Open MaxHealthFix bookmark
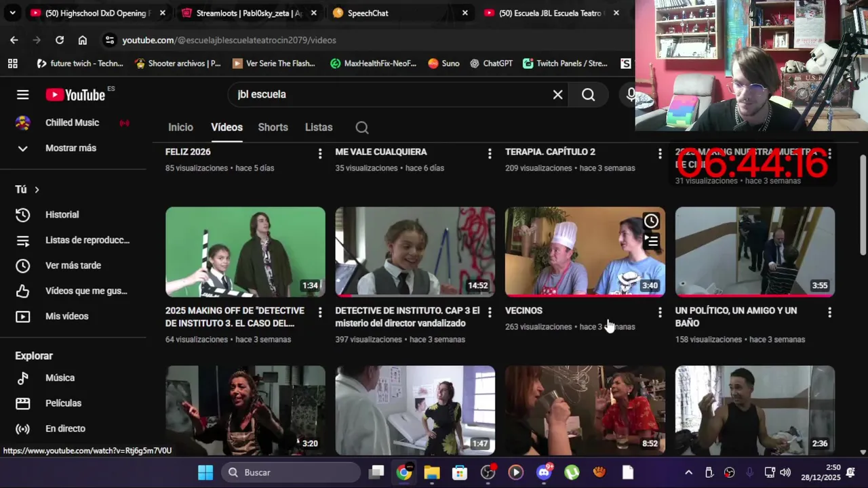Image resolution: width=868 pixels, height=488 pixels. click(x=374, y=63)
